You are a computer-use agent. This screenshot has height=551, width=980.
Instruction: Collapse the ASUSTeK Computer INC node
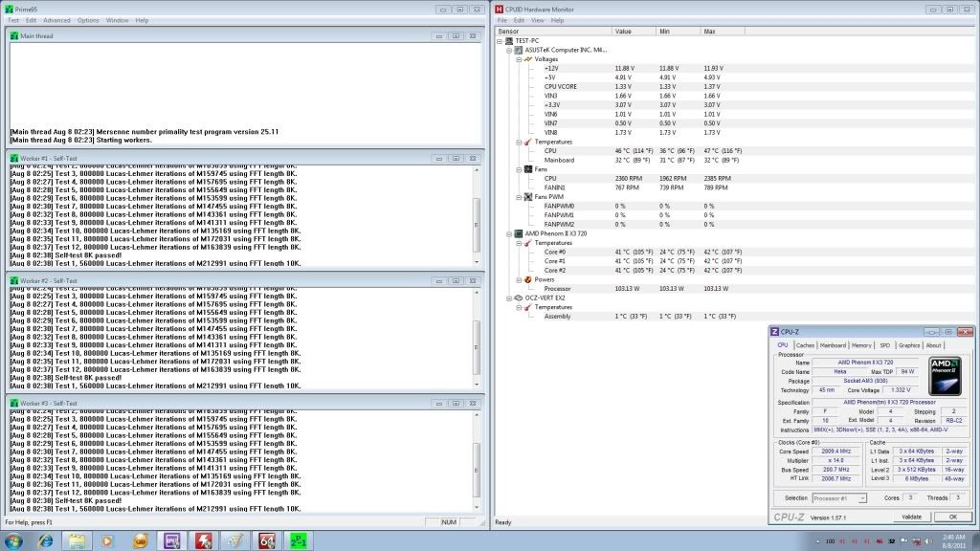coord(509,51)
